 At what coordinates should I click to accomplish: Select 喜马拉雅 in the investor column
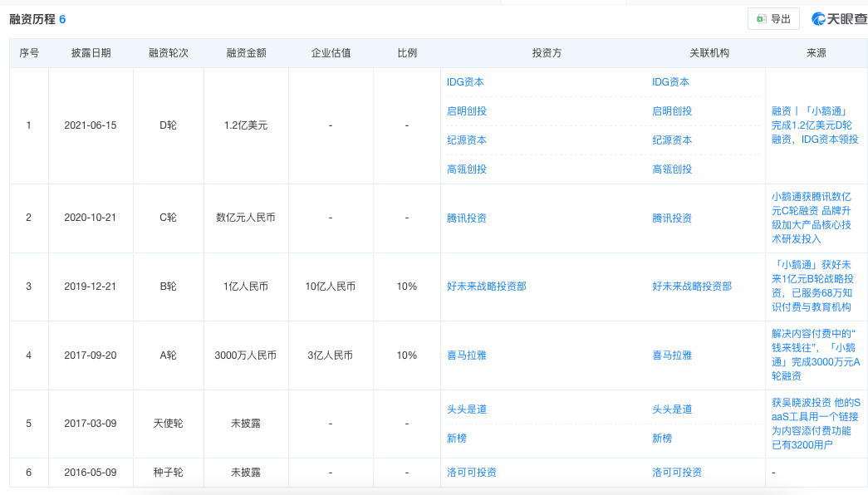[467, 355]
